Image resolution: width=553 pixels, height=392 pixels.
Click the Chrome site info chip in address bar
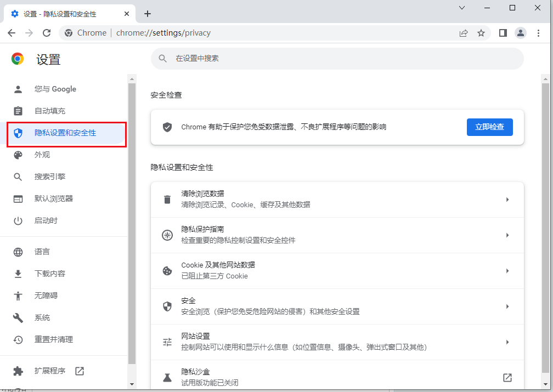click(x=86, y=33)
